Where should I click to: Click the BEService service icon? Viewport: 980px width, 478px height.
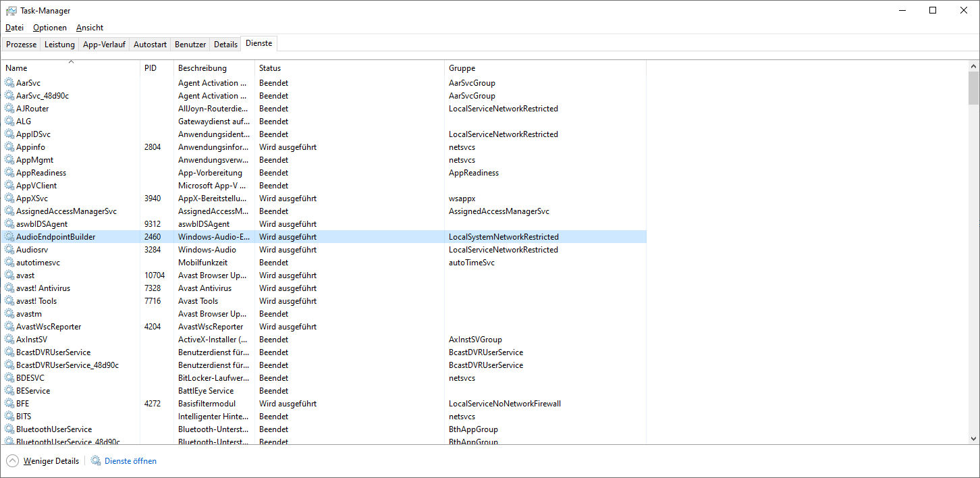pyautogui.click(x=9, y=391)
